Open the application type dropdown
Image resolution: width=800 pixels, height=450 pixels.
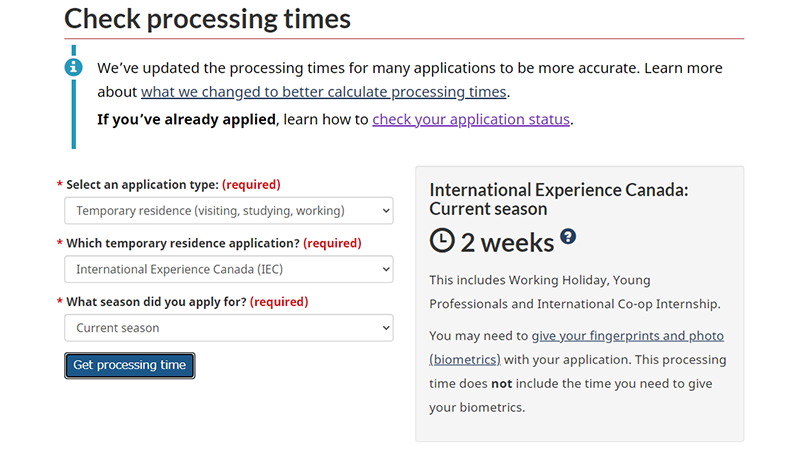pos(229,211)
